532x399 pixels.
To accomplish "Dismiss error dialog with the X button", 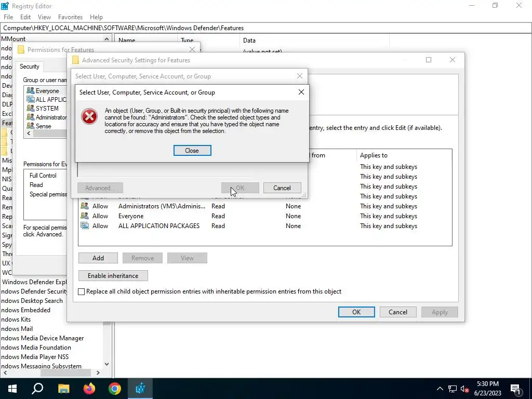I will click(301, 92).
